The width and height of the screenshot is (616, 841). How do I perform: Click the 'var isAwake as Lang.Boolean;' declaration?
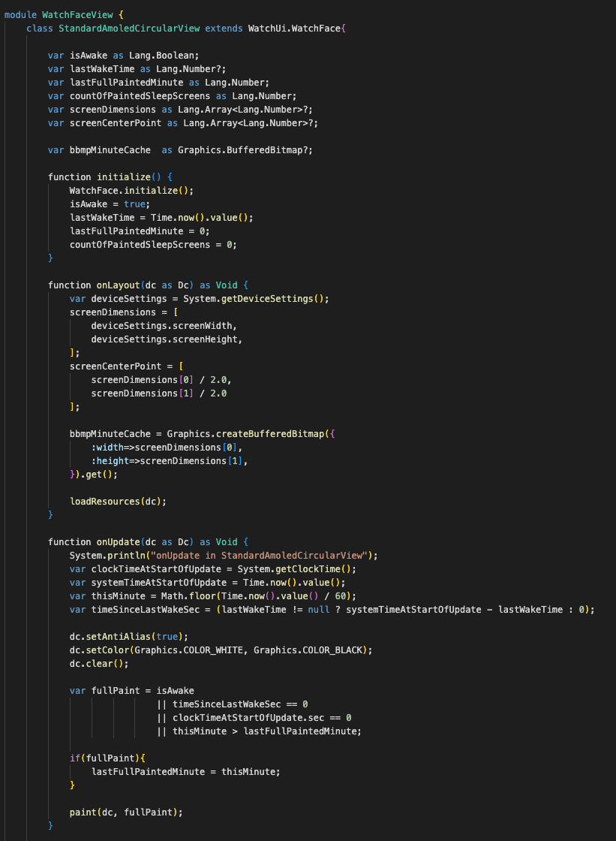click(123, 56)
